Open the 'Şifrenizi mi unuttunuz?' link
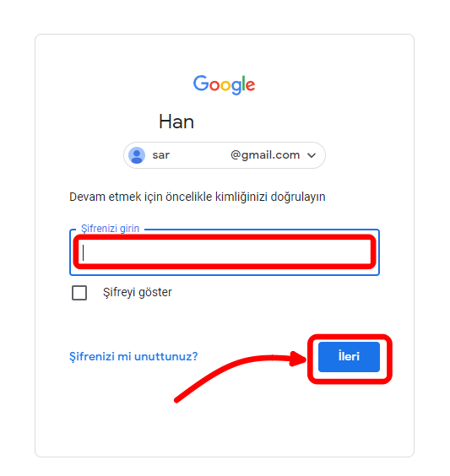 click(133, 356)
